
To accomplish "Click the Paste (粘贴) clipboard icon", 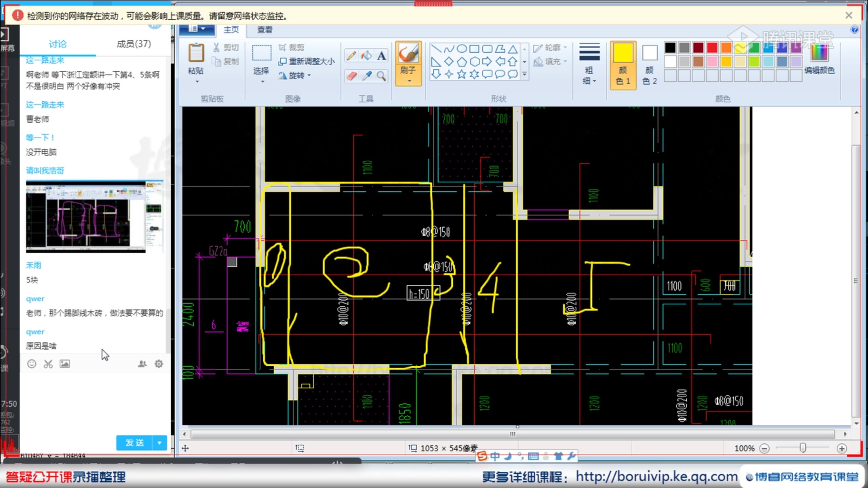I will tap(196, 53).
